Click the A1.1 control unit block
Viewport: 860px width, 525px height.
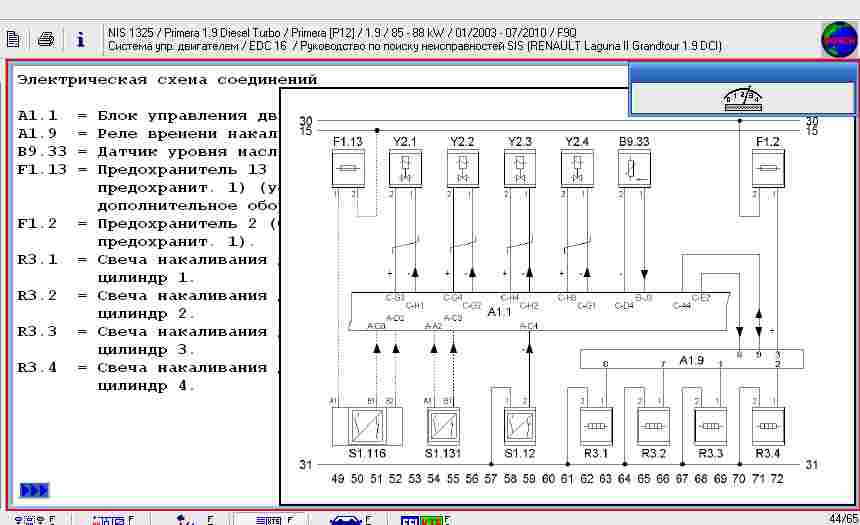click(540, 312)
